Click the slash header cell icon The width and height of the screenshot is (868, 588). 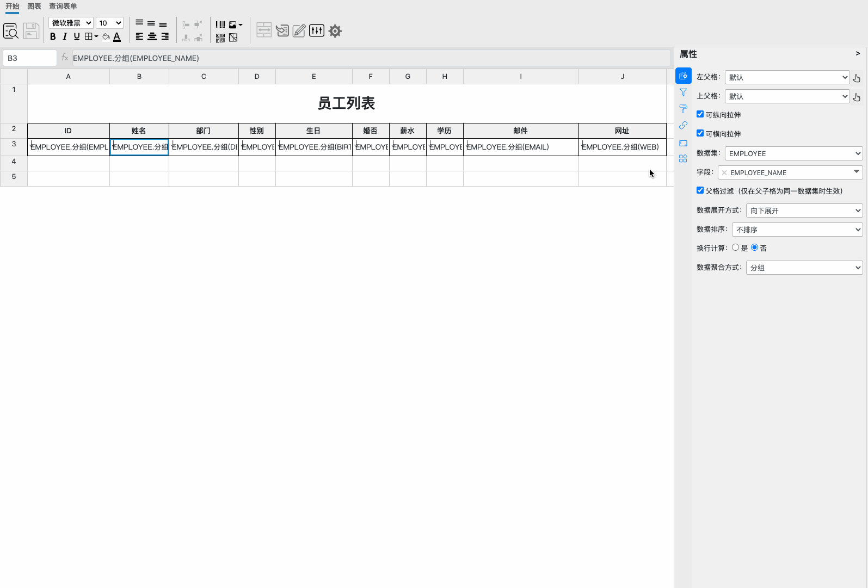(x=233, y=38)
